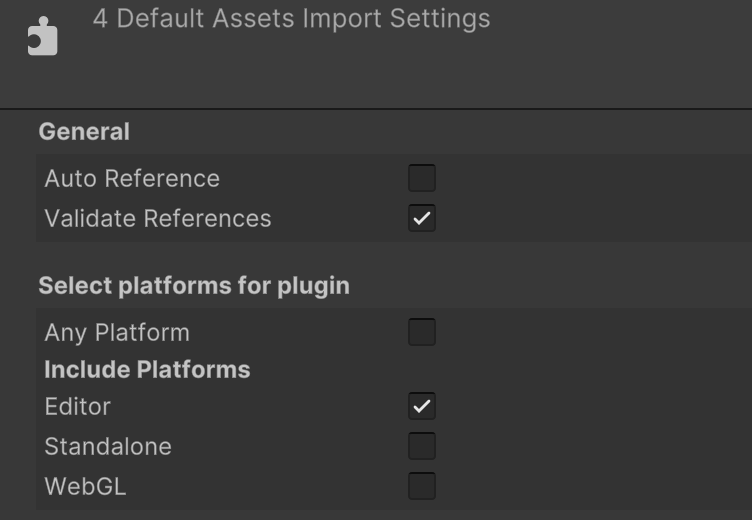Click the Include Platforms heading
The height and width of the screenshot is (520, 752).
click(147, 369)
